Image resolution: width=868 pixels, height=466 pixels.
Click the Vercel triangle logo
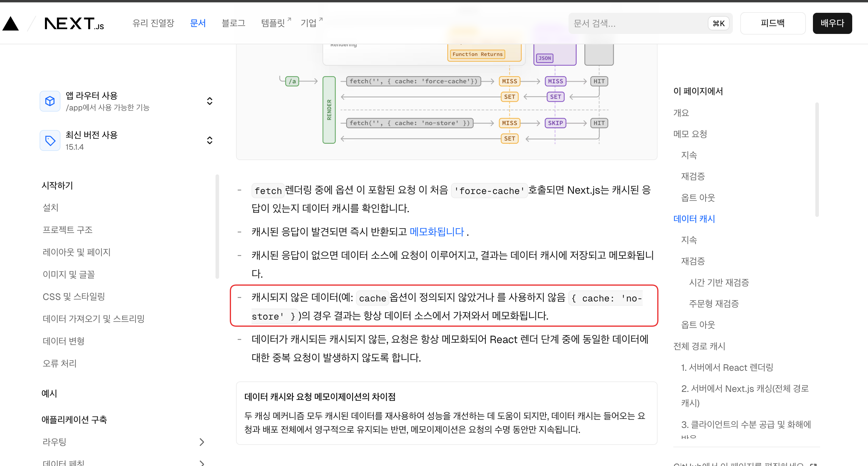tap(10, 24)
